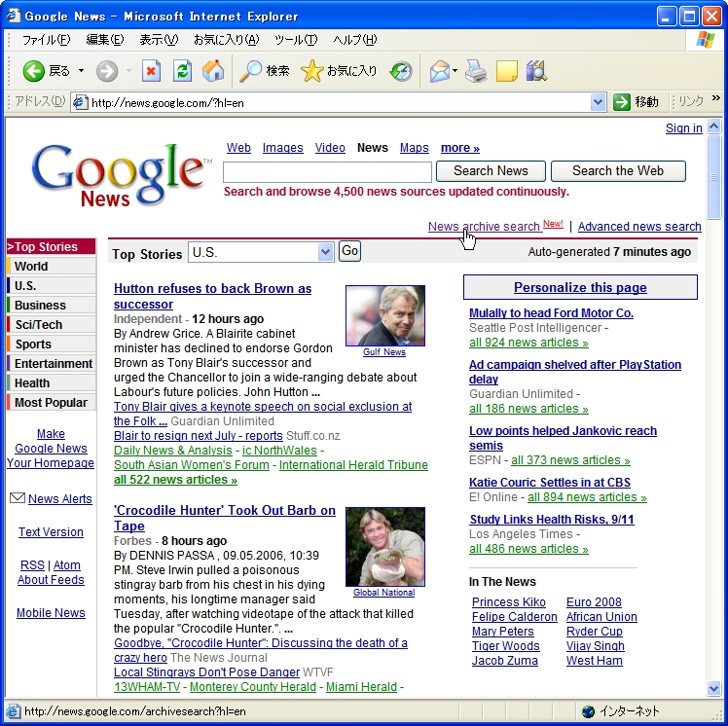Click the green Go arrow icon
728x726 pixels.
click(621, 102)
